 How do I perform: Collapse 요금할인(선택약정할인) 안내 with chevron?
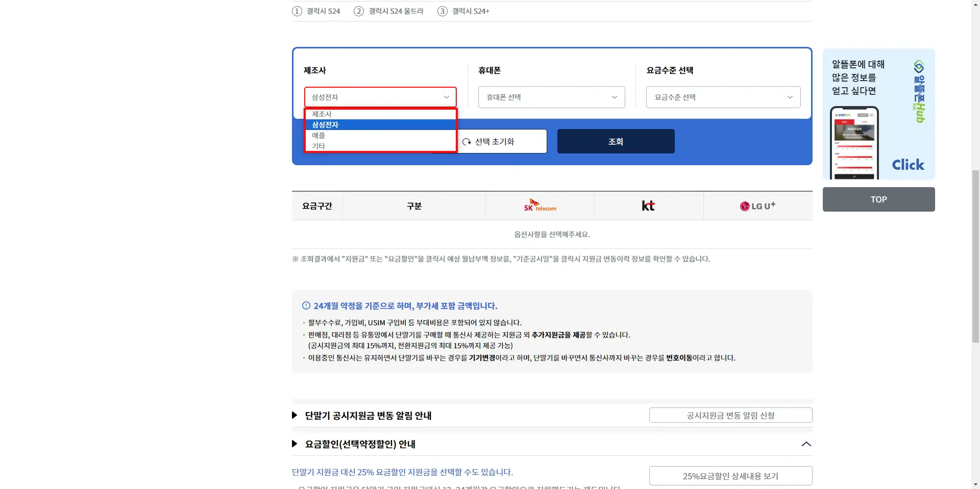coord(806,444)
